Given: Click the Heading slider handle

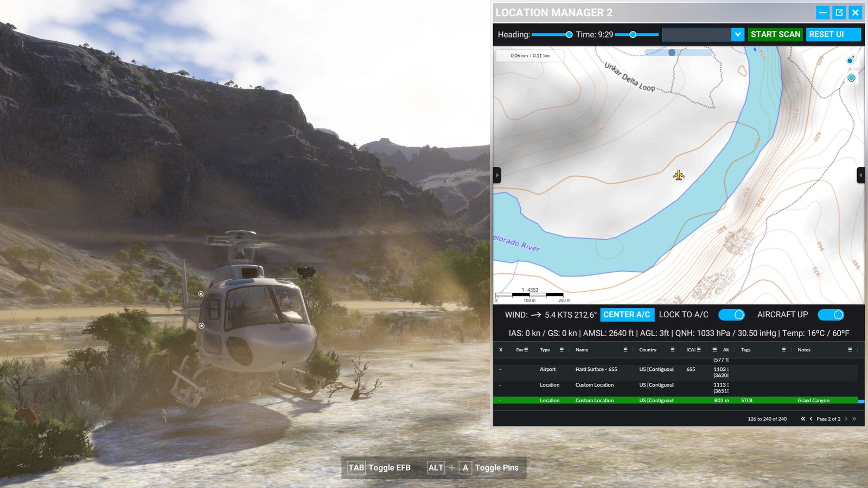Looking at the screenshot, I should 569,35.
